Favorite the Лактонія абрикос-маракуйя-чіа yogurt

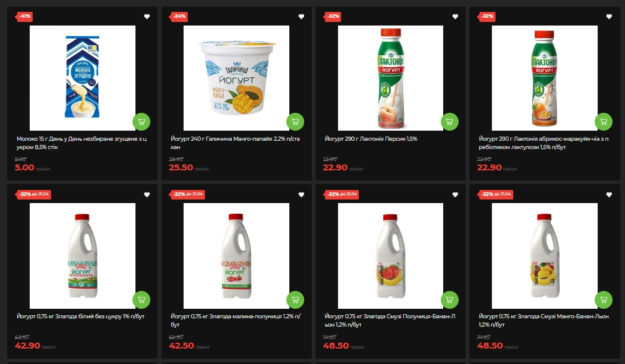coord(609,16)
